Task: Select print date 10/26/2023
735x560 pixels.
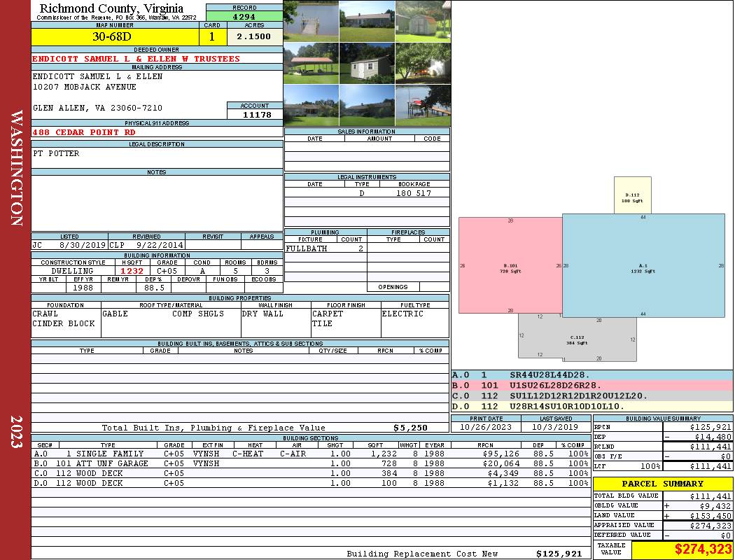Action: (x=486, y=427)
